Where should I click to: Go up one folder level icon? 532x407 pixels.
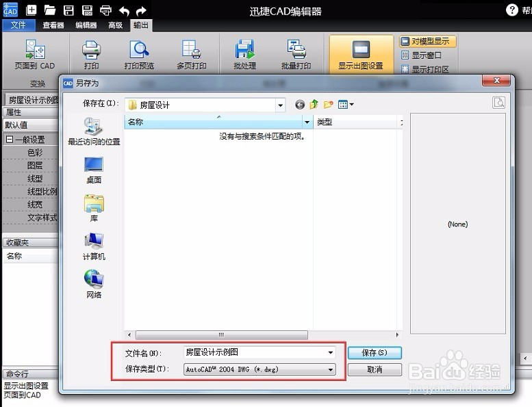click(314, 105)
